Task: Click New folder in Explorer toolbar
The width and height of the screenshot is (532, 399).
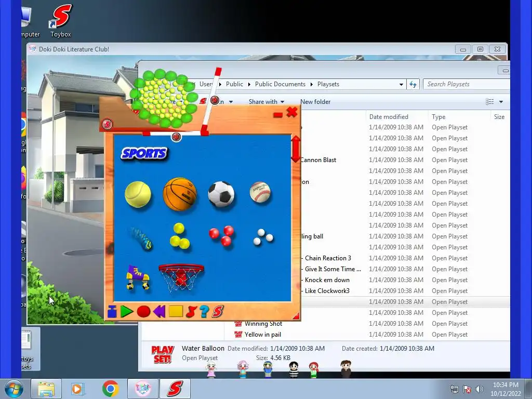Action: tap(315, 102)
